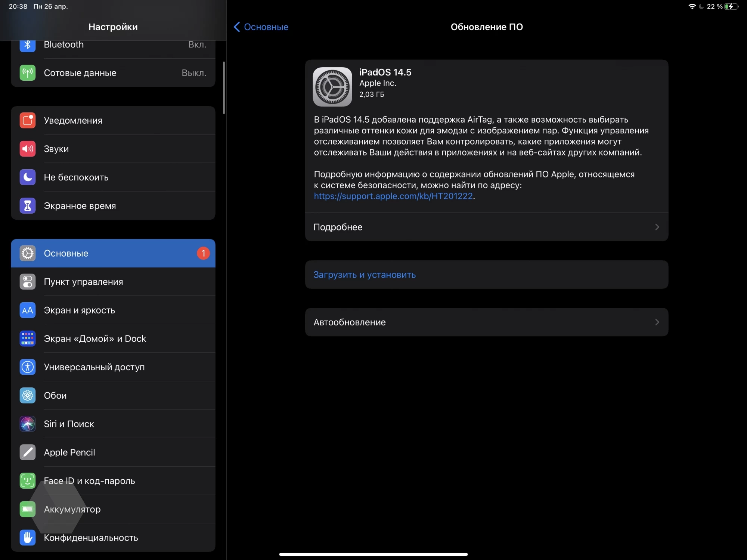Tap the Siri orb icon
Image resolution: width=747 pixels, height=560 pixels.
tap(27, 424)
